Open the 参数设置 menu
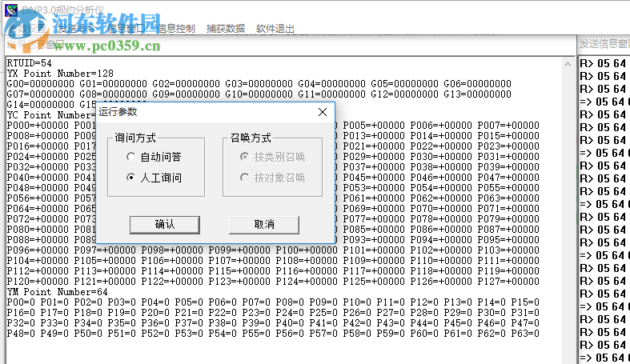630x364 pixels. pyautogui.click(x=26, y=29)
